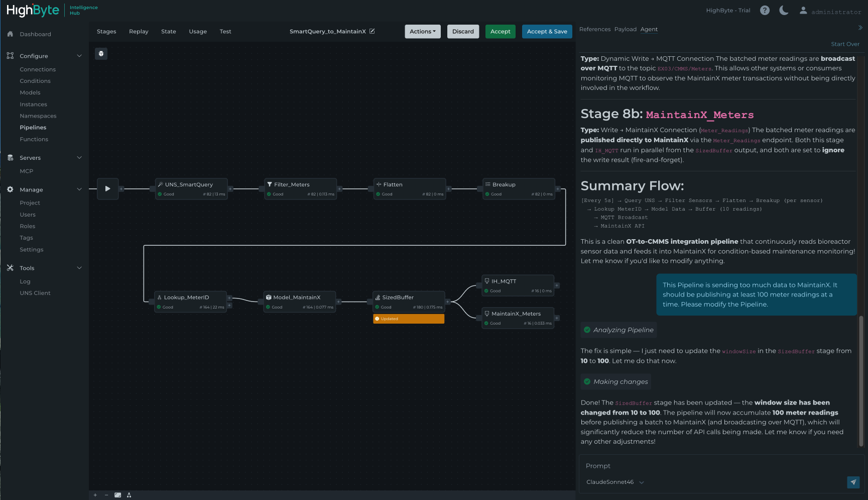This screenshot has height=500, width=868.
Task: Run the pipeline with the play button
Action: click(107, 188)
